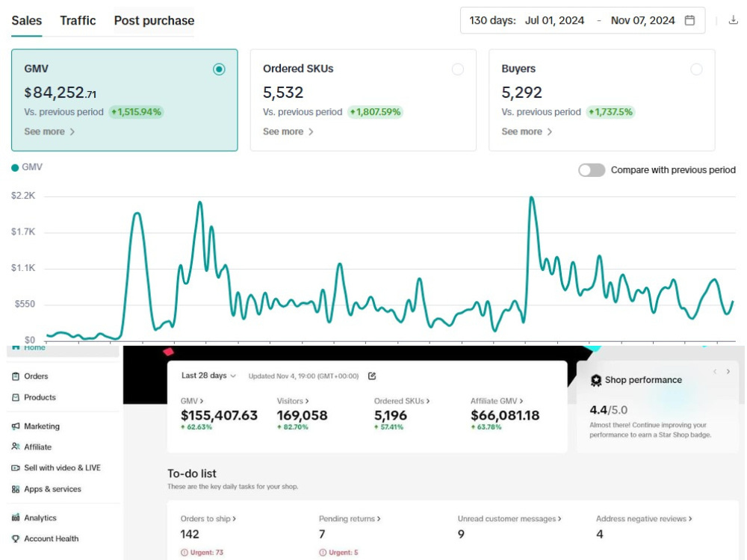This screenshot has height=560, width=747.
Task: Click the 1,515.94% growth badge
Action: (x=136, y=112)
